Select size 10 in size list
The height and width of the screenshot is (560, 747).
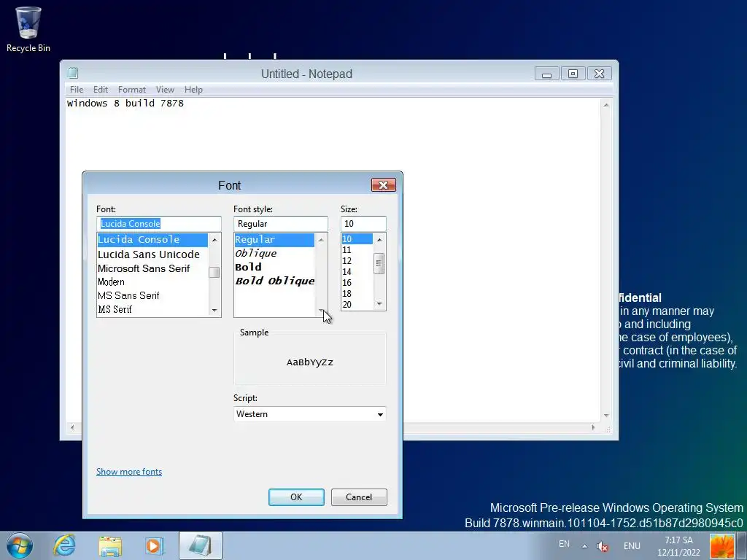click(x=357, y=239)
